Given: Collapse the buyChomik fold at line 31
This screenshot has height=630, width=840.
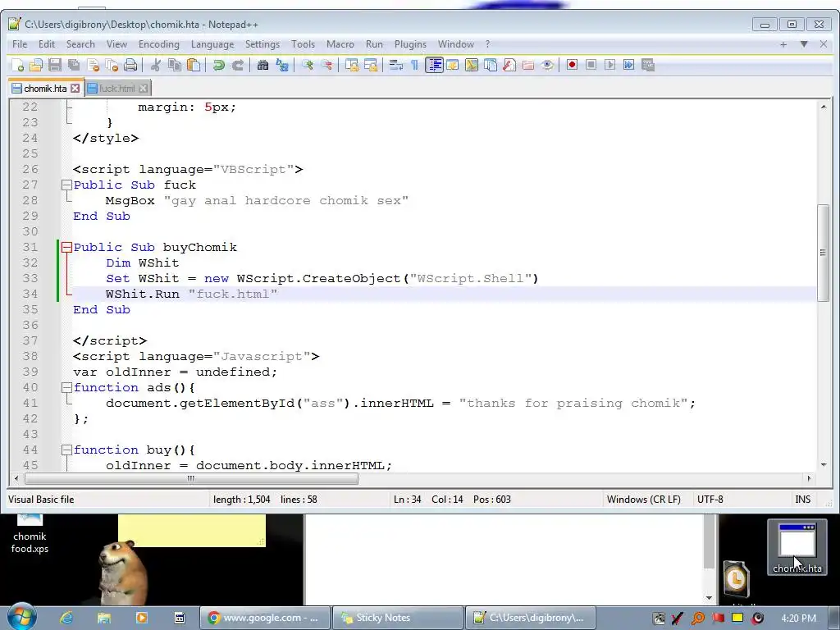Looking at the screenshot, I should click(66, 248).
